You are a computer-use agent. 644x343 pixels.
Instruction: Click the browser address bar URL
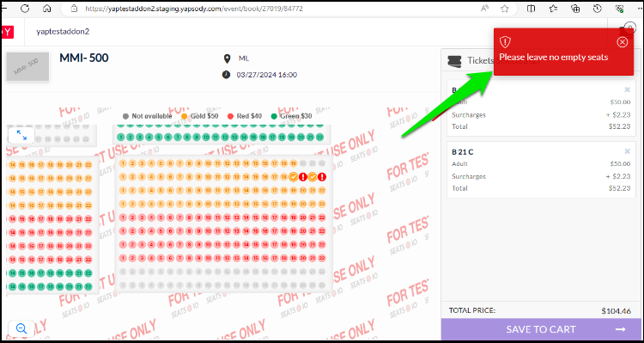click(194, 9)
